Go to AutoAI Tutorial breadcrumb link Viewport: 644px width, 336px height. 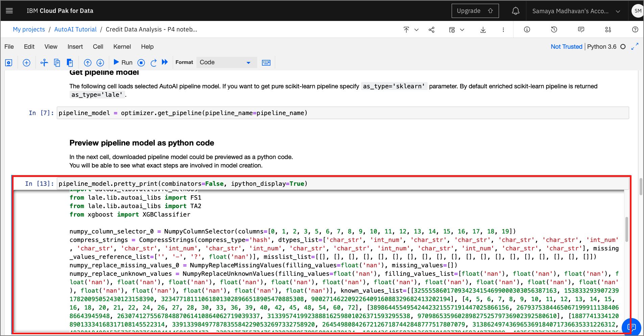[x=75, y=29]
